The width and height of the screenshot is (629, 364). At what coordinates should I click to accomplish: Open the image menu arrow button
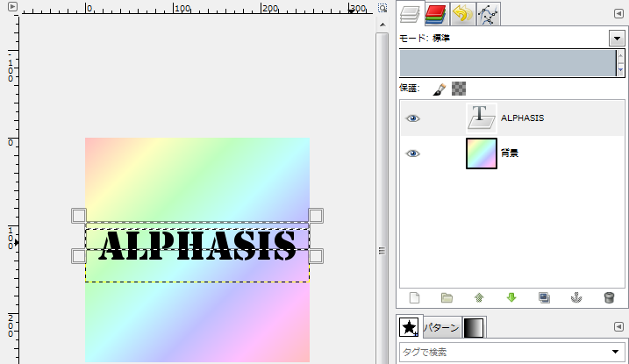13,6
